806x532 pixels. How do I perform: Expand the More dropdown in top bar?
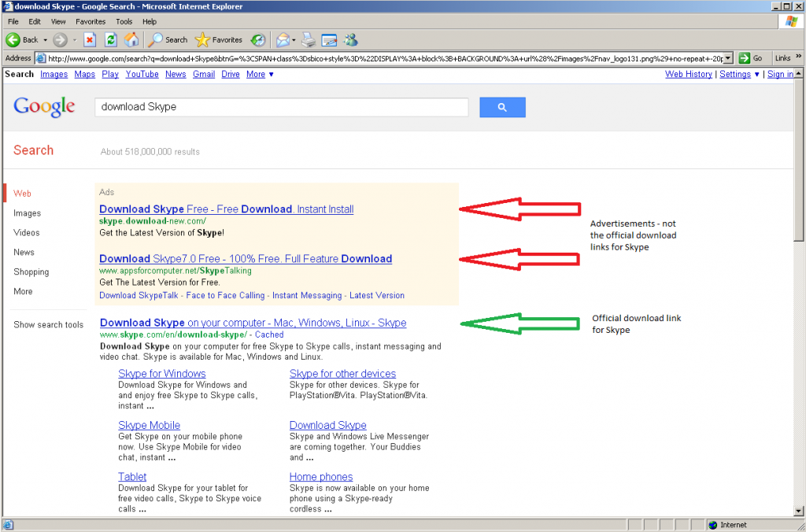(260, 74)
